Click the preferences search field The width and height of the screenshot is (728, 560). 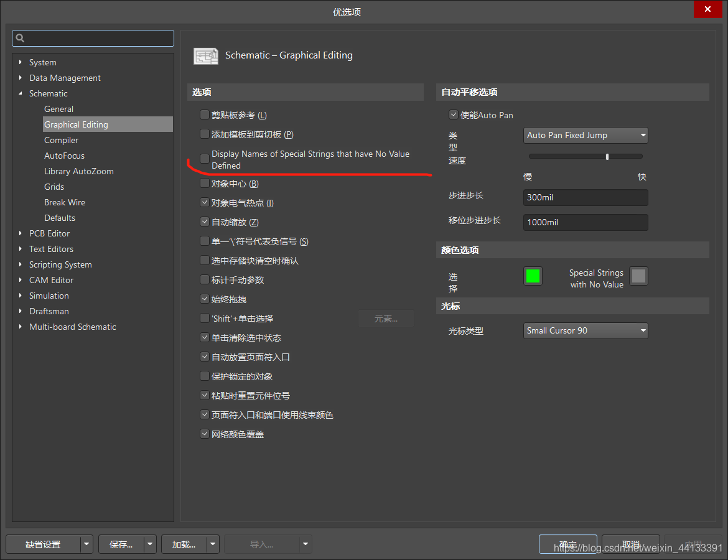93,38
